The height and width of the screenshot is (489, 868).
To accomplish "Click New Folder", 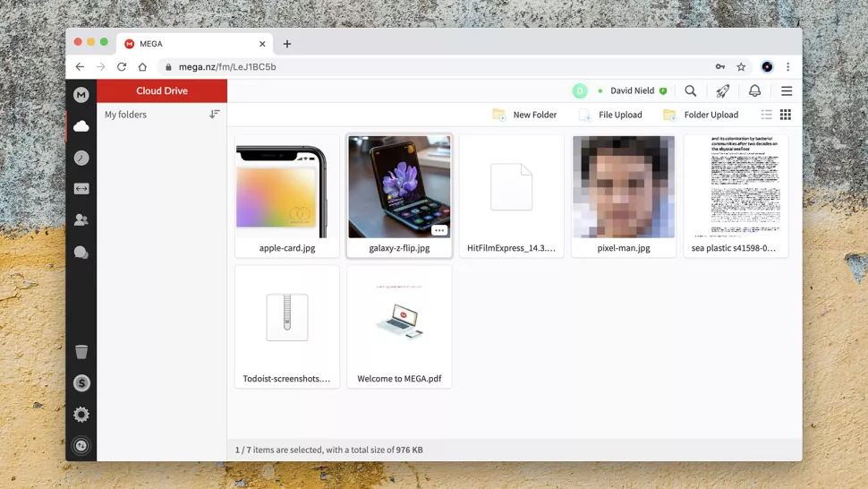I will pos(524,115).
